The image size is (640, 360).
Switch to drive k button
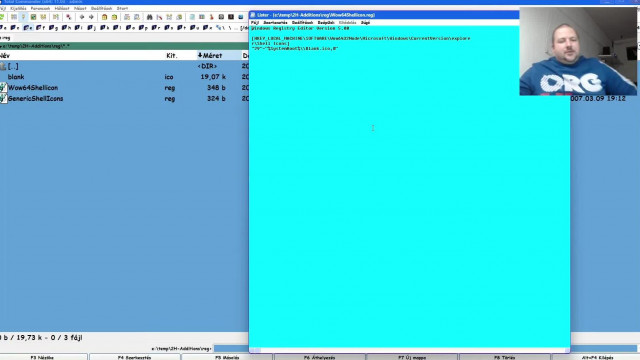pos(105,28)
